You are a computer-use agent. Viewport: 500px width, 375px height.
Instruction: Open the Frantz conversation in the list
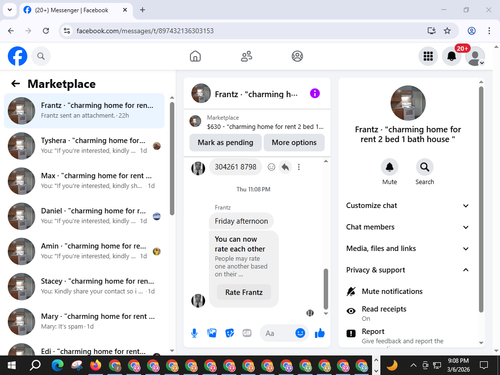pyautogui.click(x=84, y=110)
